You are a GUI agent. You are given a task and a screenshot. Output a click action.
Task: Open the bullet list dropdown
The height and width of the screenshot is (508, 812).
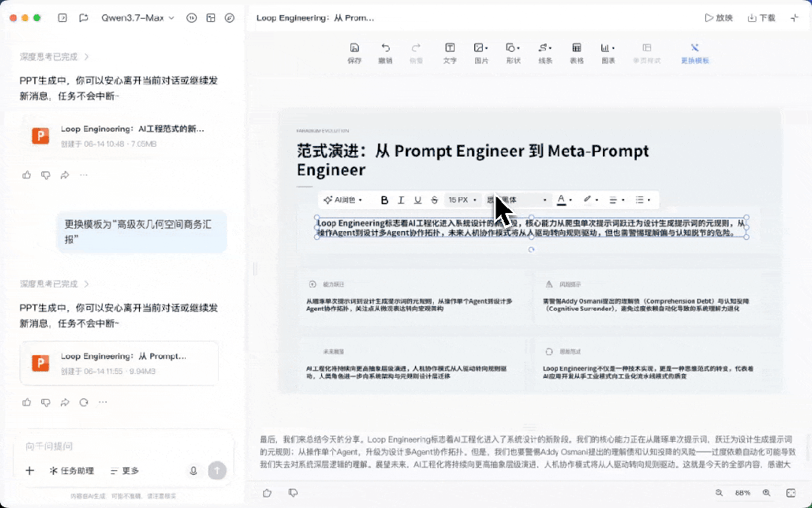(x=643, y=200)
